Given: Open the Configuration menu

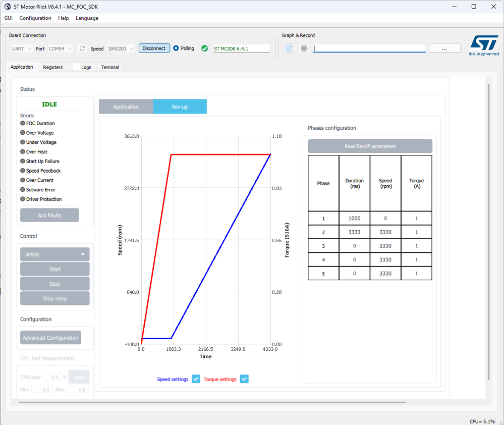Looking at the screenshot, I should pyautogui.click(x=35, y=18).
